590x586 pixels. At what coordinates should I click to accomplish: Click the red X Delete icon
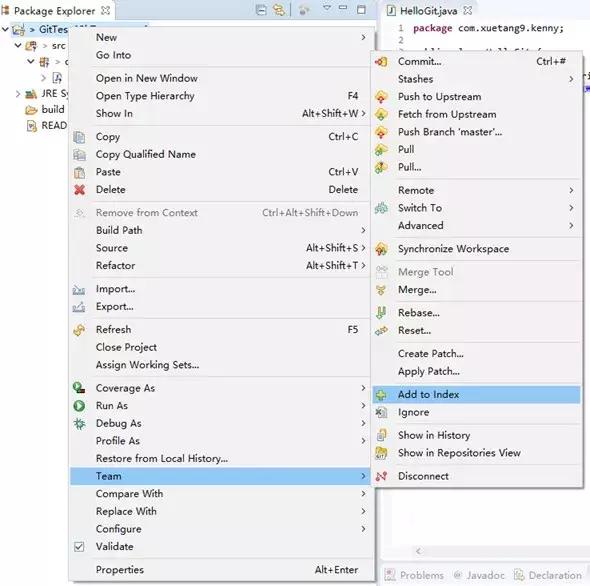[x=79, y=190]
